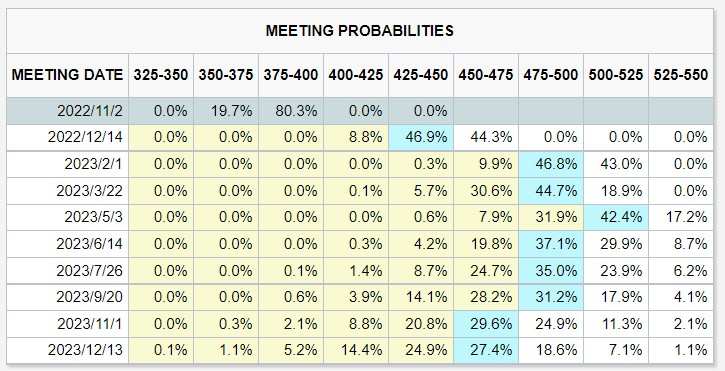The image size is (725, 371).
Task: Select the 46.8% highlighted cell for 2023/2/1
Action: point(551,164)
